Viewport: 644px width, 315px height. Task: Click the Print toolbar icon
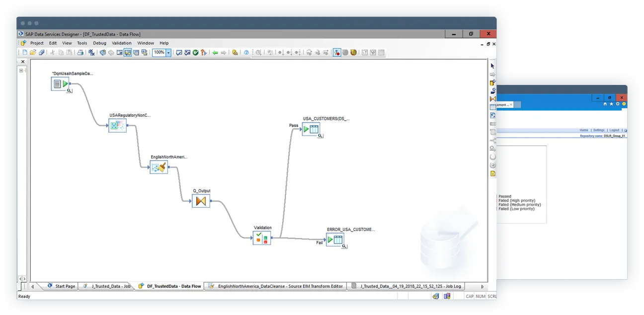tap(80, 52)
